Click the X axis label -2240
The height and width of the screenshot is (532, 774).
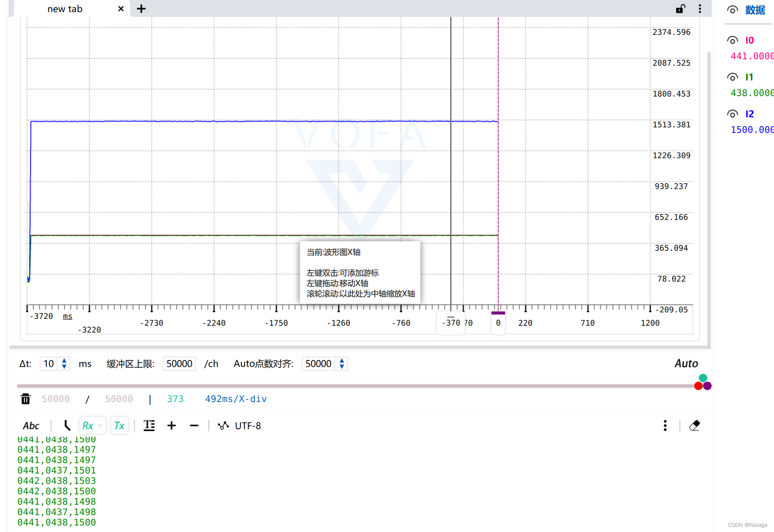(214, 323)
